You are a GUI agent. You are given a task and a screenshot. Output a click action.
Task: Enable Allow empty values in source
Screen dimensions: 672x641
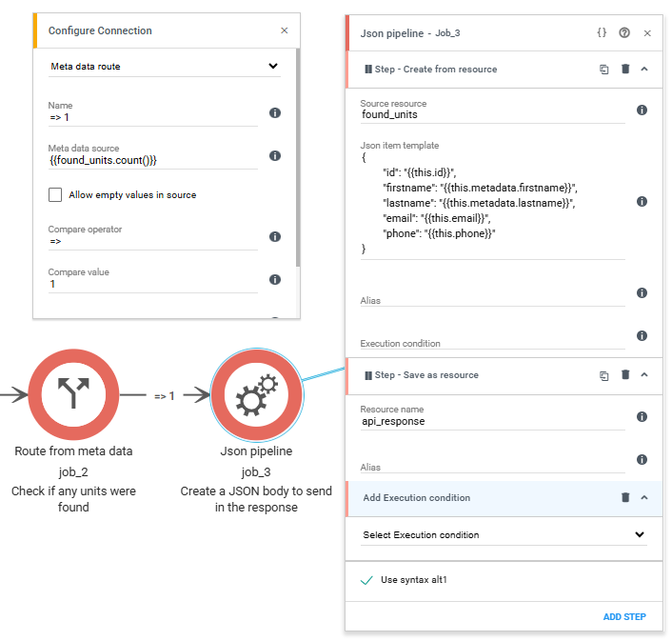[x=55, y=194]
